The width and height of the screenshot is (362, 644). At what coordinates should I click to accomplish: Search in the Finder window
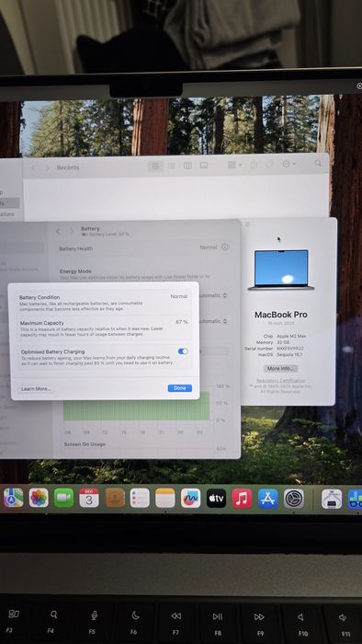pyautogui.click(x=318, y=163)
